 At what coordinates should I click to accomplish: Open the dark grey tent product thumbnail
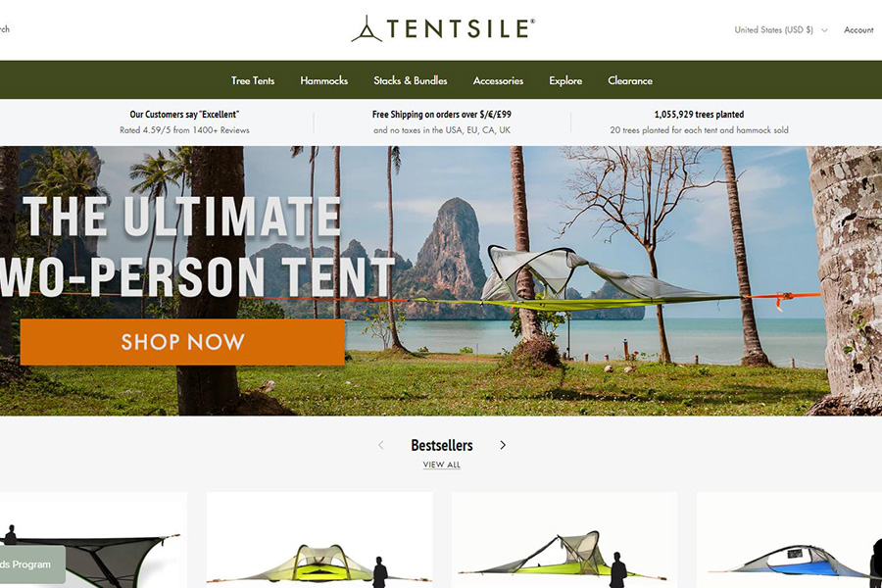[x=93, y=540]
